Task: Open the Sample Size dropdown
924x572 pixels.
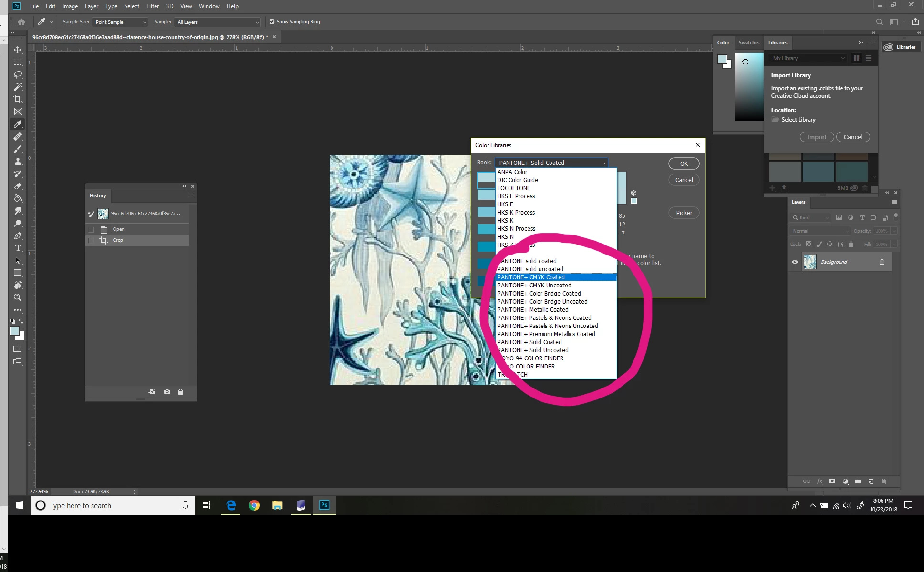Action: coord(120,22)
